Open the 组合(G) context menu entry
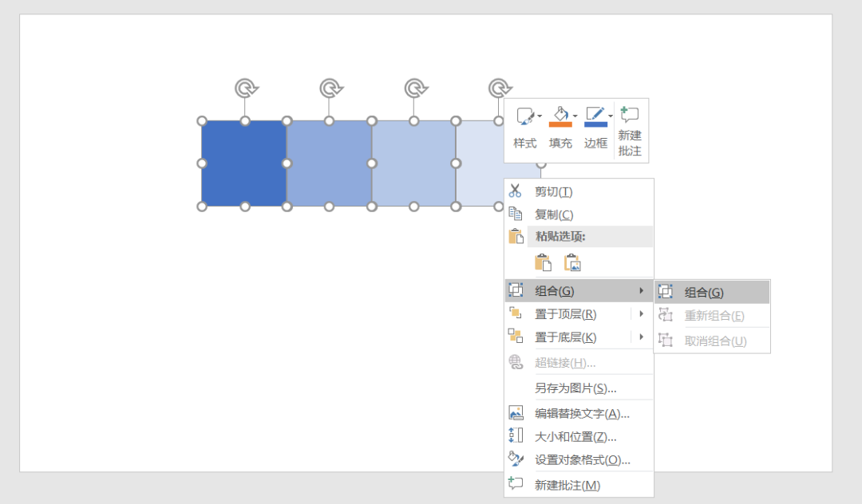Image resolution: width=862 pixels, height=504 pixels. [579, 291]
